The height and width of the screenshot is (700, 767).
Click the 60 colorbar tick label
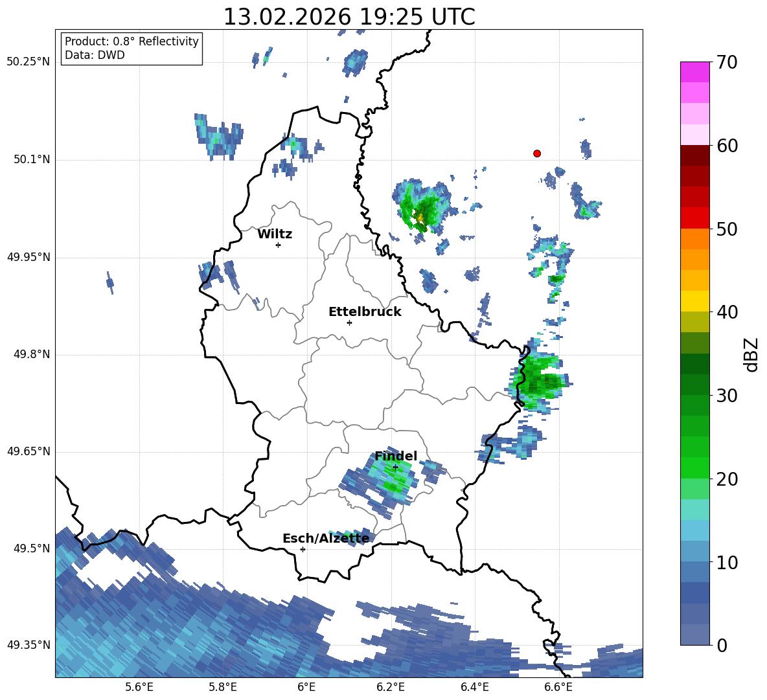pyautogui.click(x=727, y=146)
